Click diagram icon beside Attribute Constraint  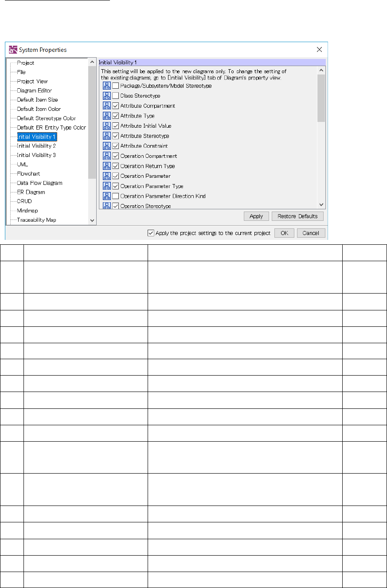click(106, 146)
